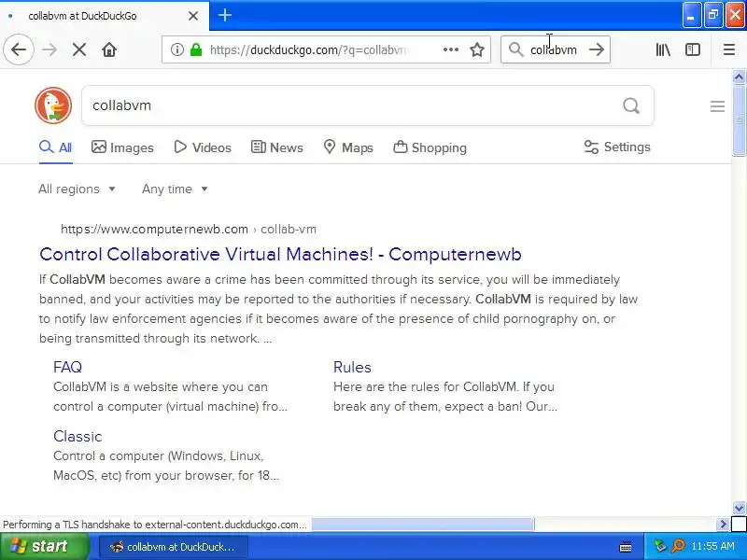Click the on-screen keyboard icon in taskbar
Viewport: 747px width, 560px height.
tap(626, 547)
